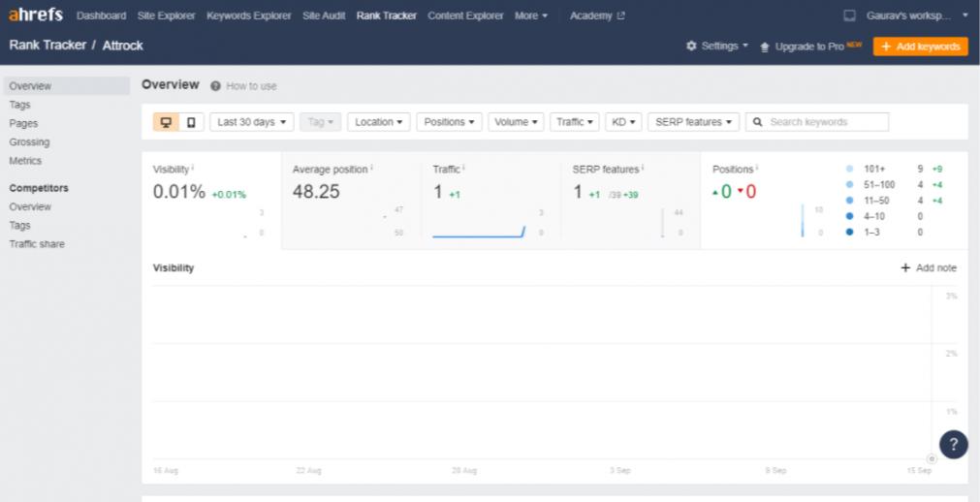Viewport: 980px width, 502px height.
Task: Open Site Explorer in top menu
Action: 166,16
